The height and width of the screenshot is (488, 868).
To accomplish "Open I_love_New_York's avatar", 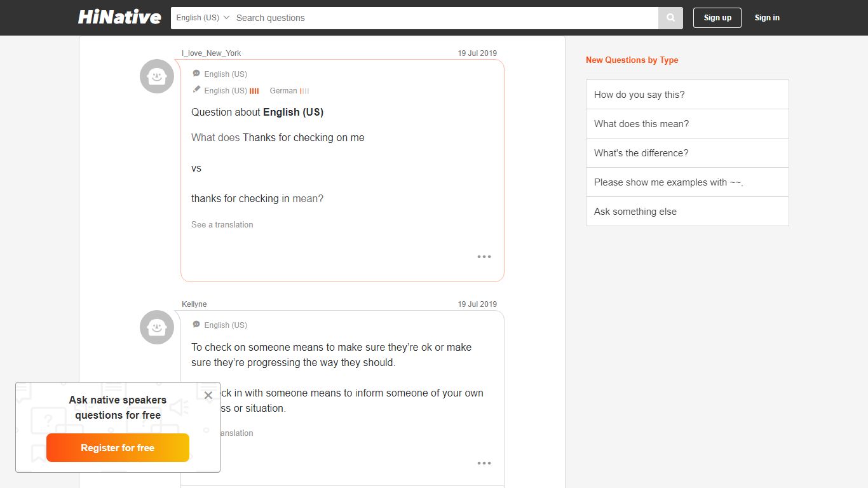I will click(x=157, y=76).
